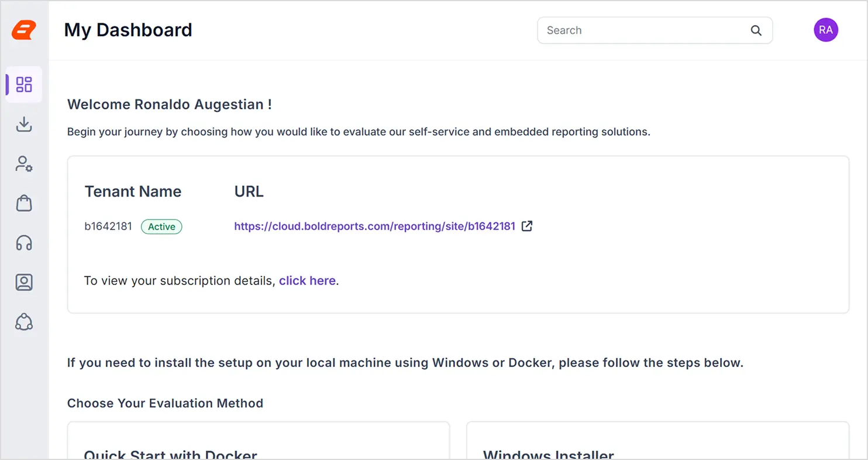
Task: Open the shopping bag icon in sidebar
Action: [x=24, y=203]
